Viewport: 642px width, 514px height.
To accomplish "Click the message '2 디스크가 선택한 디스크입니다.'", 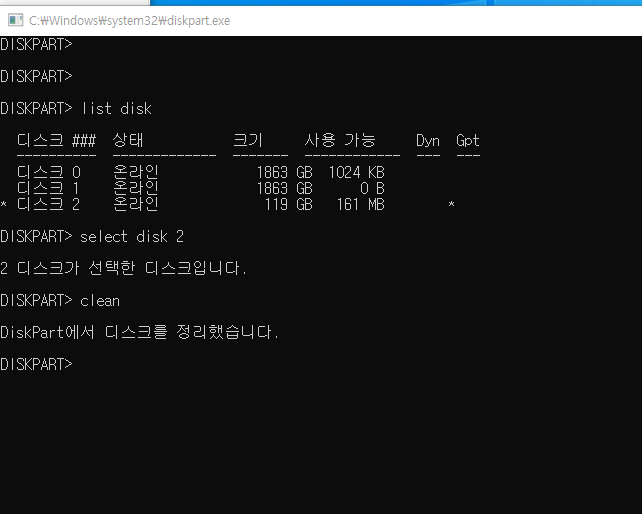I will point(123,268).
